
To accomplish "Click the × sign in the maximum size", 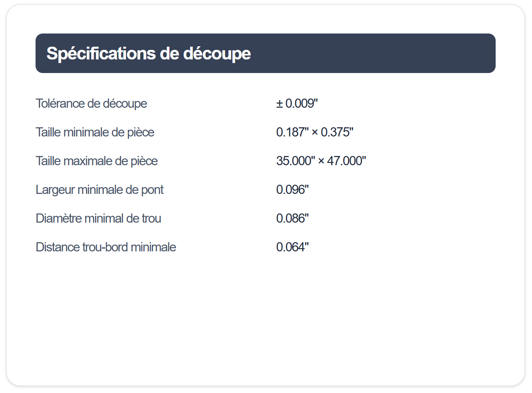I will coord(321,161).
